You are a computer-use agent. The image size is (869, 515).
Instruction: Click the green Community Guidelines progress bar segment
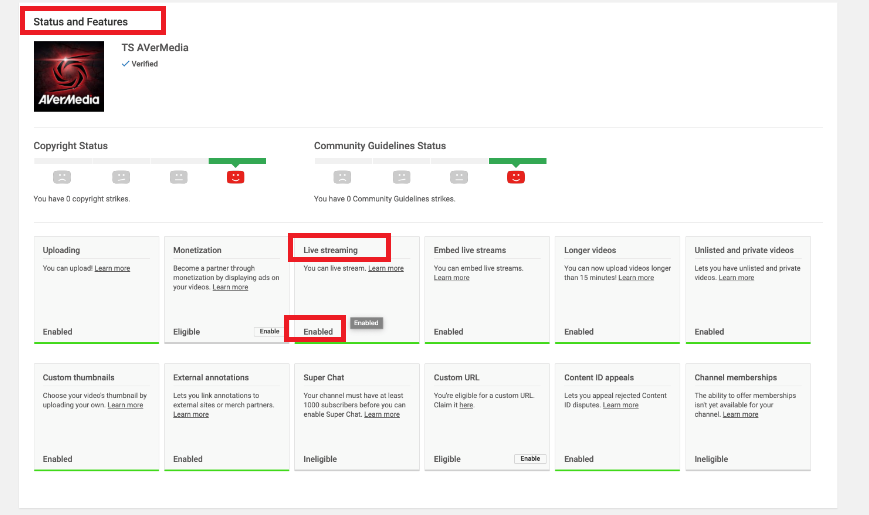point(518,161)
